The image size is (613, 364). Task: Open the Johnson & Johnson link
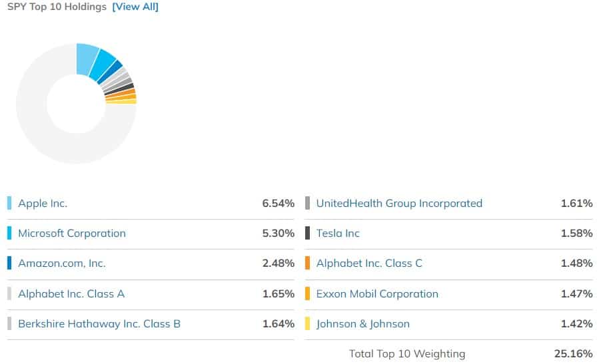pyautogui.click(x=363, y=323)
